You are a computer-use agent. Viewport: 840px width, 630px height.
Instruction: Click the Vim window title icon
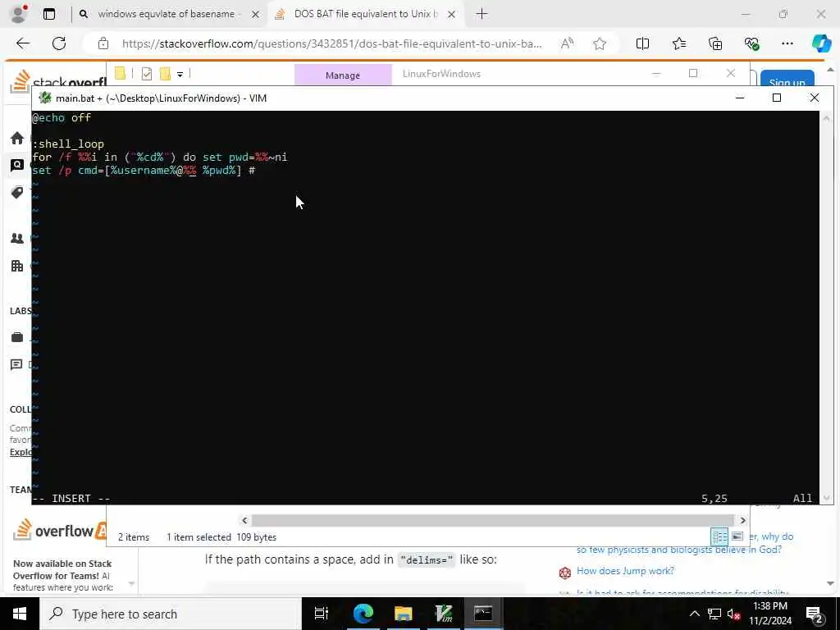(x=46, y=98)
